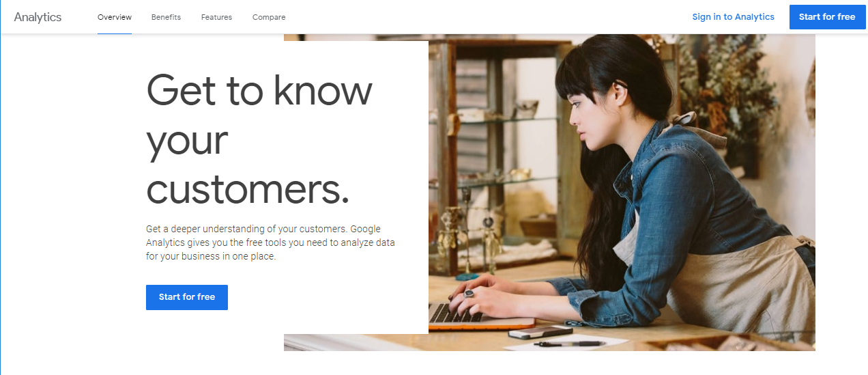The width and height of the screenshot is (868, 375).
Task: Click the Analytics logo in the header
Action: pyautogui.click(x=38, y=17)
